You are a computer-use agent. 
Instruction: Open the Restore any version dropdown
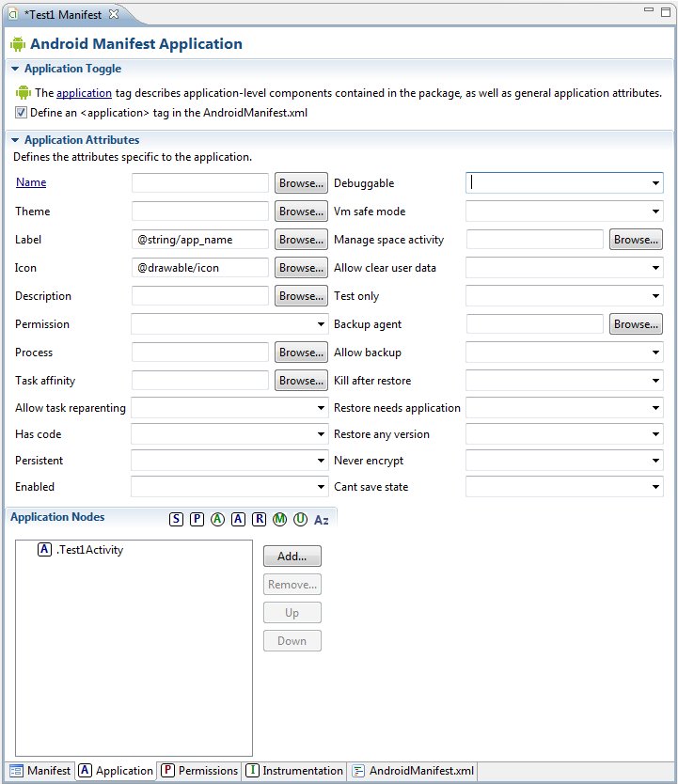tap(655, 434)
